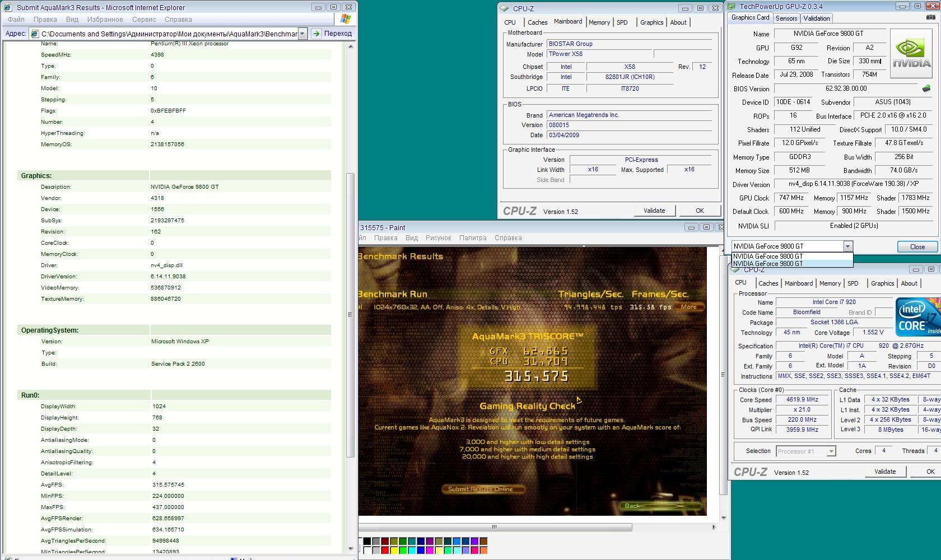The height and width of the screenshot is (560, 941).
Task: Open the Палитра menu in Paint
Action: (473, 238)
